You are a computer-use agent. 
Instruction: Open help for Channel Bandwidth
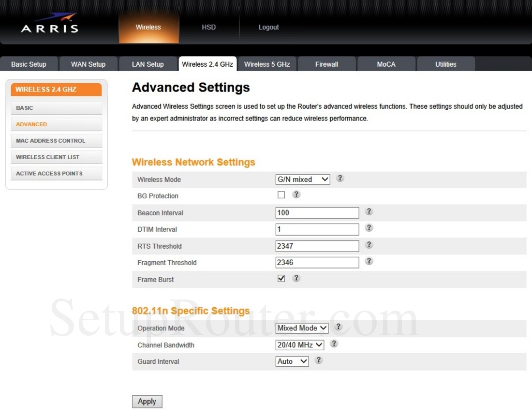point(334,343)
